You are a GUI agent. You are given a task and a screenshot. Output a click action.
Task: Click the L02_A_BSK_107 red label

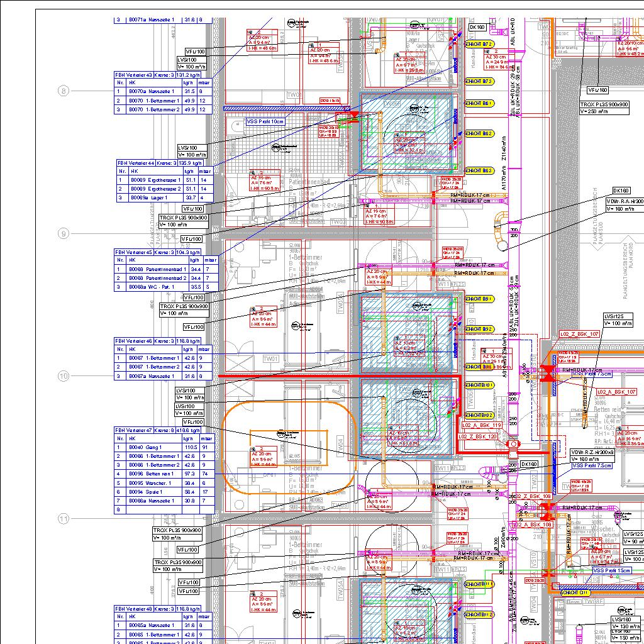[x=616, y=392]
